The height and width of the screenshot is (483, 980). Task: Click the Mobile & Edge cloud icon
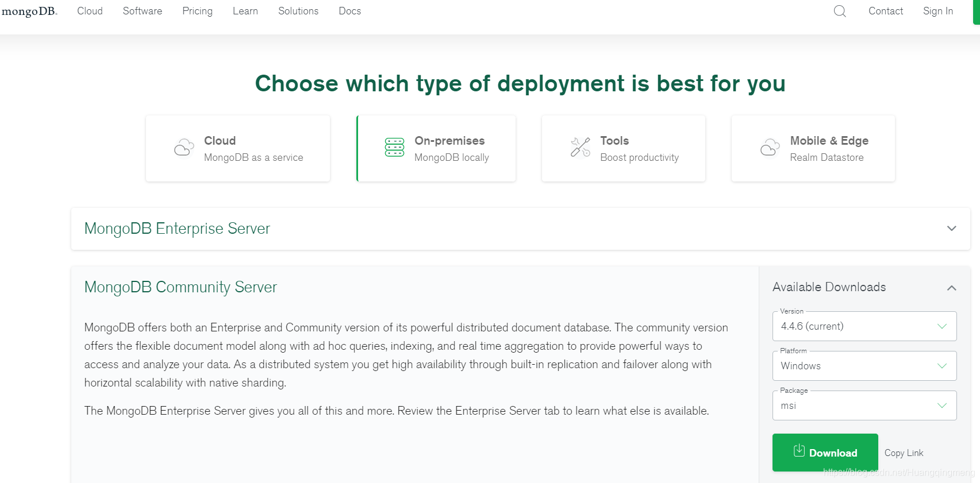point(770,148)
